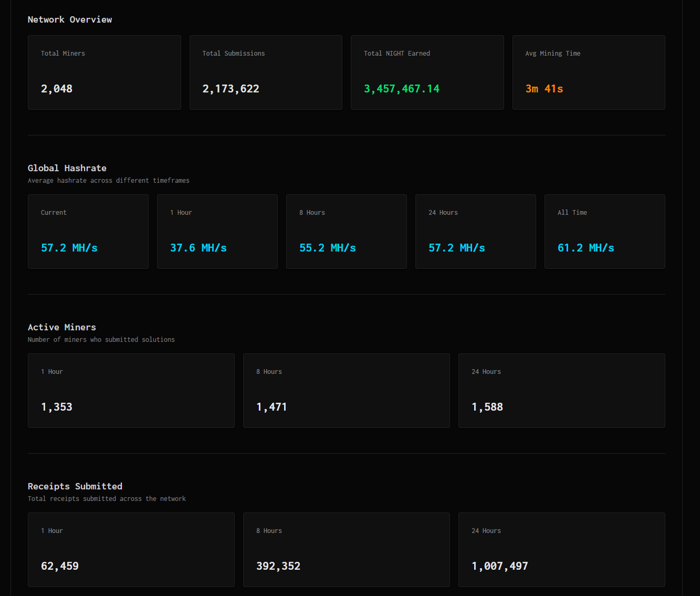Click the Total NIGHT Earned label
The height and width of the screenshot is (596, 700).
click(397, 53)
